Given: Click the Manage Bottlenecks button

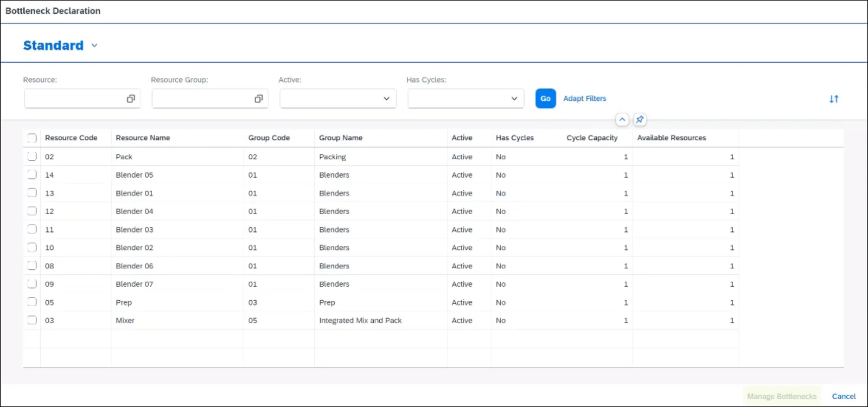Looking at the screenshot, I should click(x=782, y=396).
